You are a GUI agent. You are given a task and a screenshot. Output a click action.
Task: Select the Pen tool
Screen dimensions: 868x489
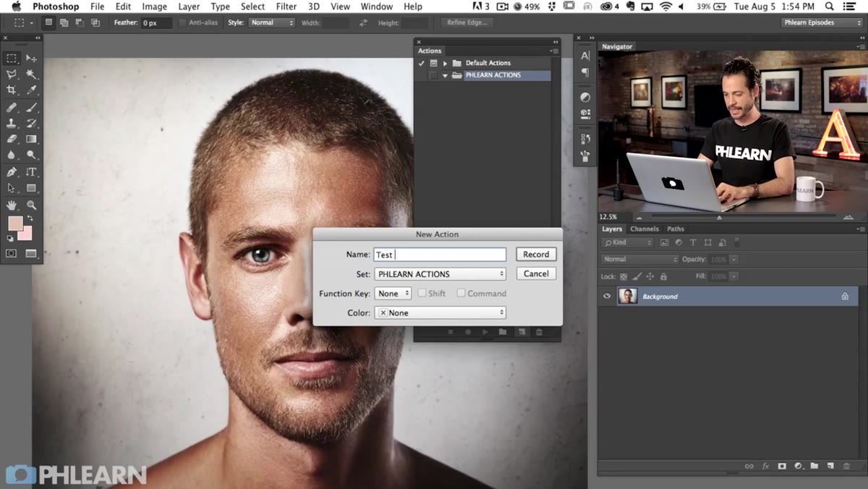pyautogui.click(x=12, y=172)
